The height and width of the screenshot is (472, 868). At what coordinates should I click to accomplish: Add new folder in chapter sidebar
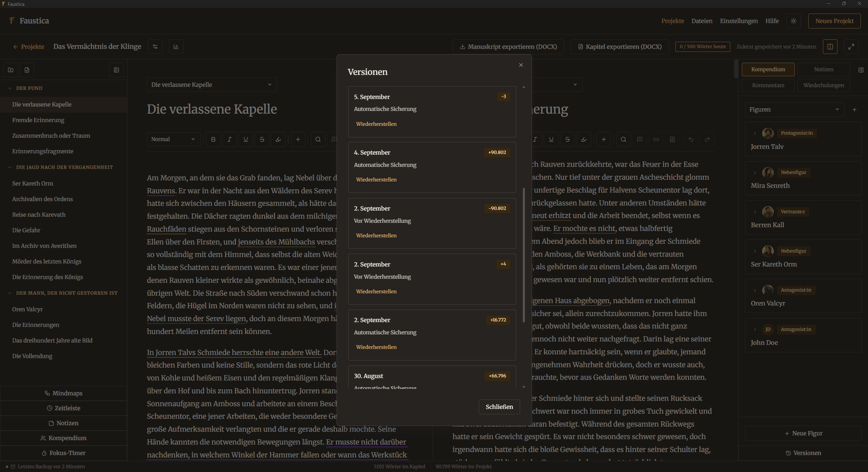pos(11,70)
